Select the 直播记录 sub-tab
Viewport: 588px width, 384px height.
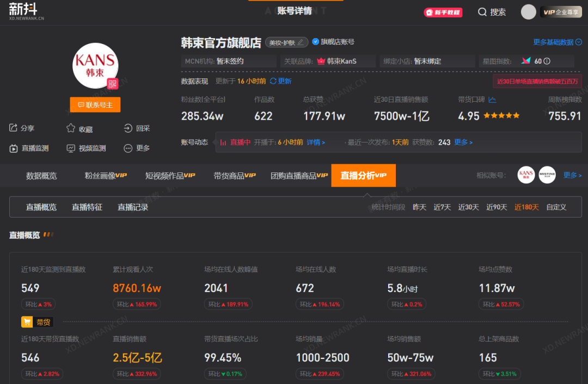point(133,207)
